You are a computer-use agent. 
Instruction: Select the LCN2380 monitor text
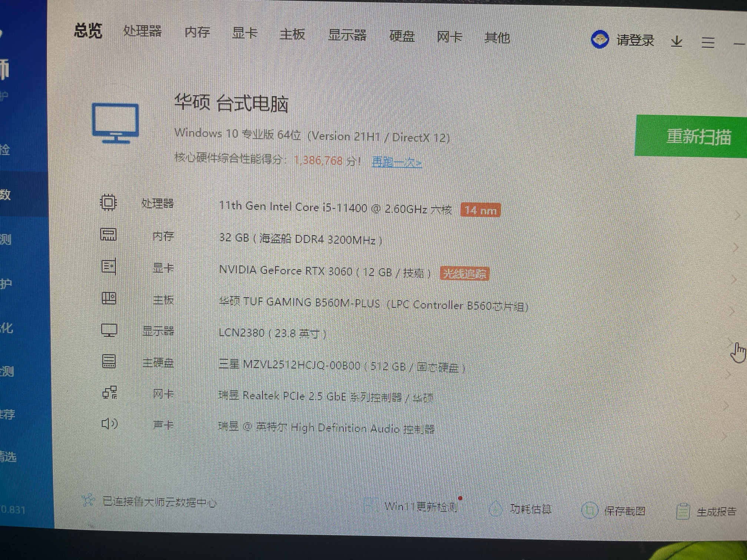pos(272,333)
